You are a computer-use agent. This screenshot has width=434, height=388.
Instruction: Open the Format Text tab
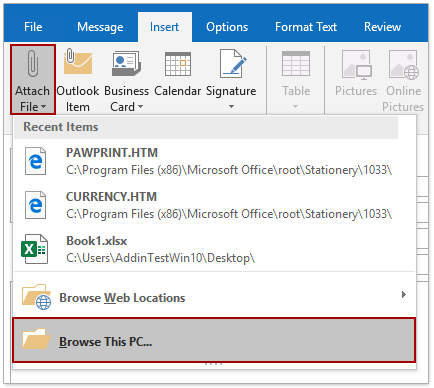tap(306, 27)
